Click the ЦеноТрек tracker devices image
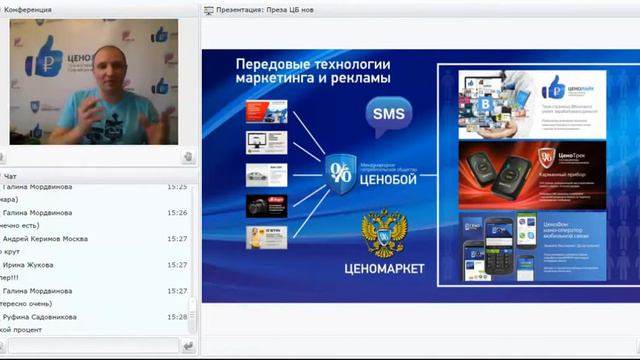This screenshot has width=640, height=360. (x=497, y=176)
